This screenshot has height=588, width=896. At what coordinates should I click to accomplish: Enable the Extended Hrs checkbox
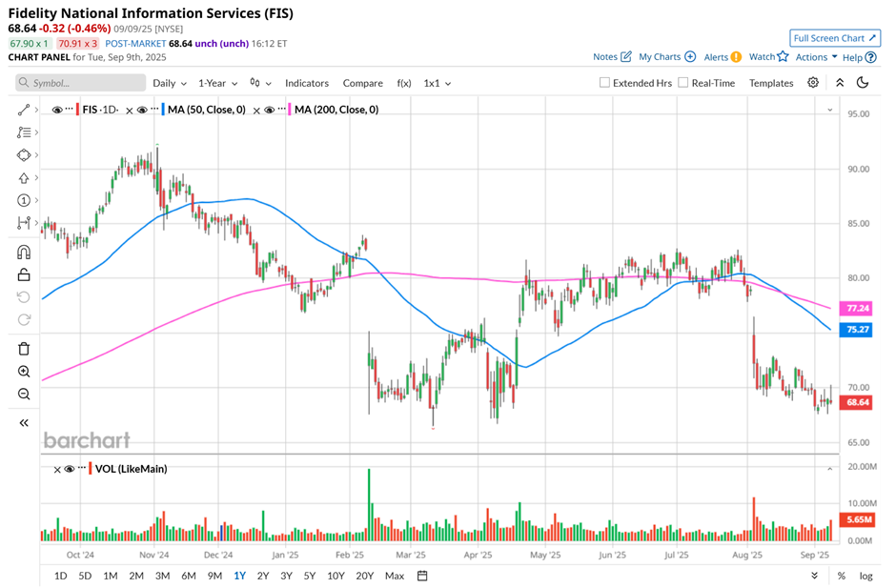(x=604, y=83)
